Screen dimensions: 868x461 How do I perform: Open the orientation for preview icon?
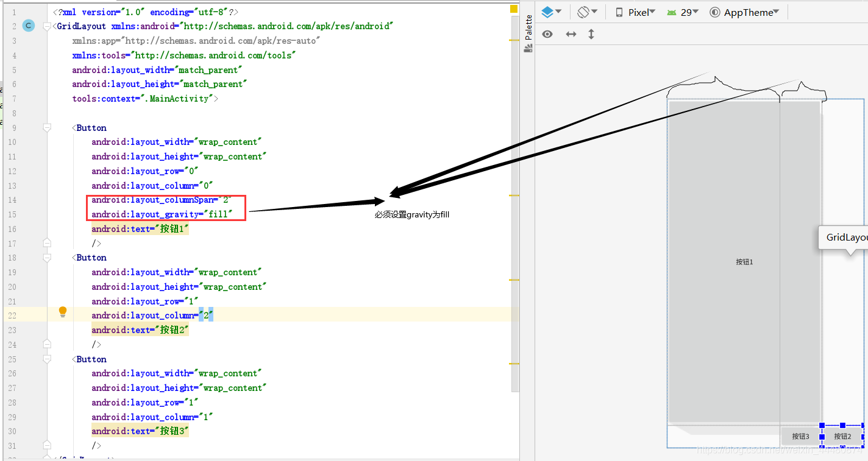[583, 12]
